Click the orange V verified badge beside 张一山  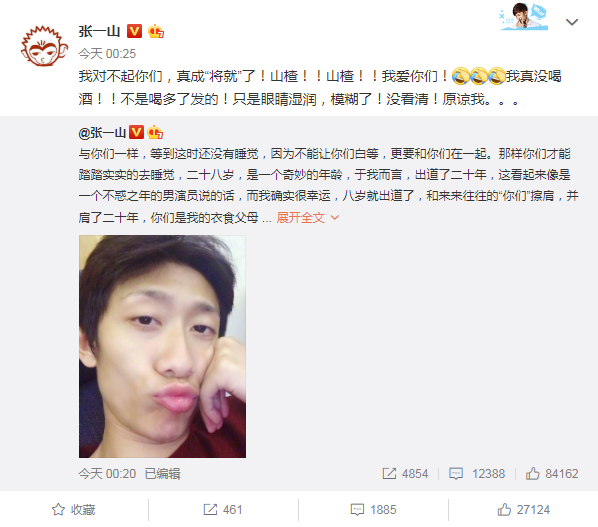click(x=134, y=31)
